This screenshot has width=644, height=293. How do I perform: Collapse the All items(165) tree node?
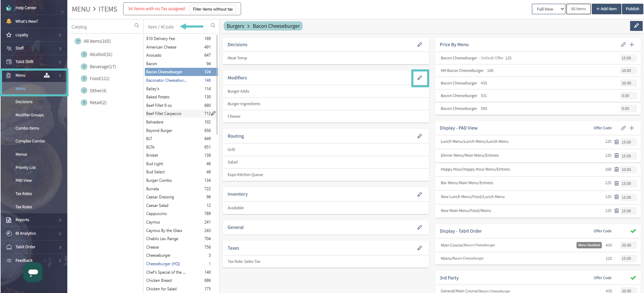pos(78,41)
